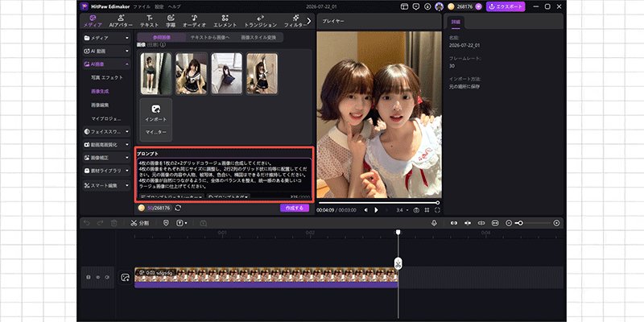This screenshot has width=644, height=322.
Task: Select fourth reference image, girl in corridor
Action: 262,73
